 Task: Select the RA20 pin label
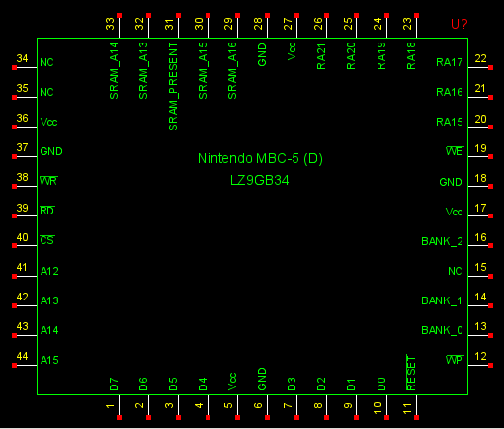351,56
